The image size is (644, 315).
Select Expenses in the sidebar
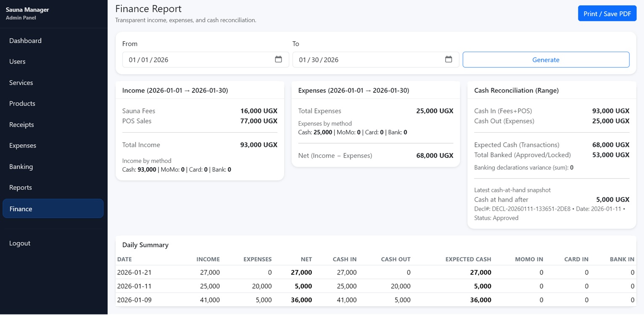pyautogui.click(x=23, y=146)
